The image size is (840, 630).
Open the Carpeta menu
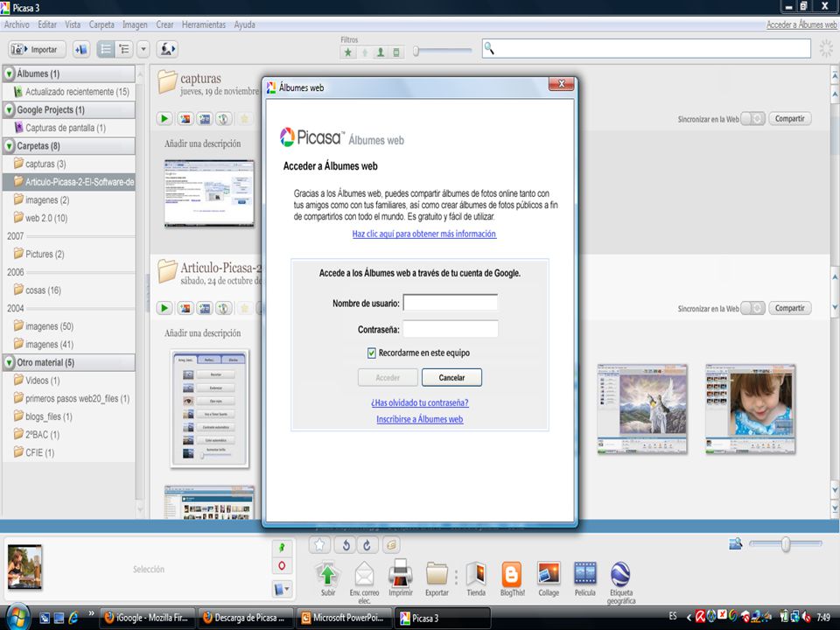point(101,24)
